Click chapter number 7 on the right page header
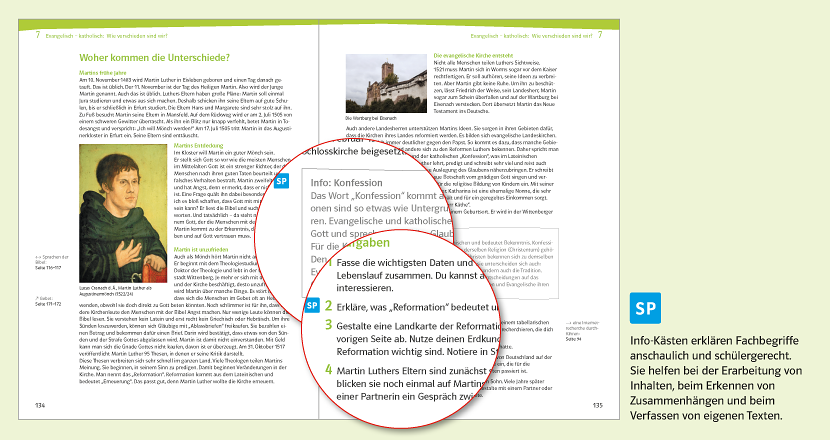 coord(600,35)
